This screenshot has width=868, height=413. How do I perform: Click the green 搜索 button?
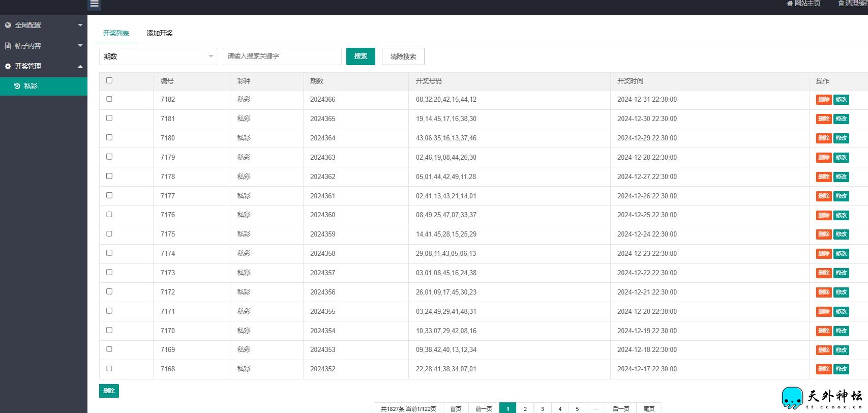pyautogui.click(x=361, y=56)
